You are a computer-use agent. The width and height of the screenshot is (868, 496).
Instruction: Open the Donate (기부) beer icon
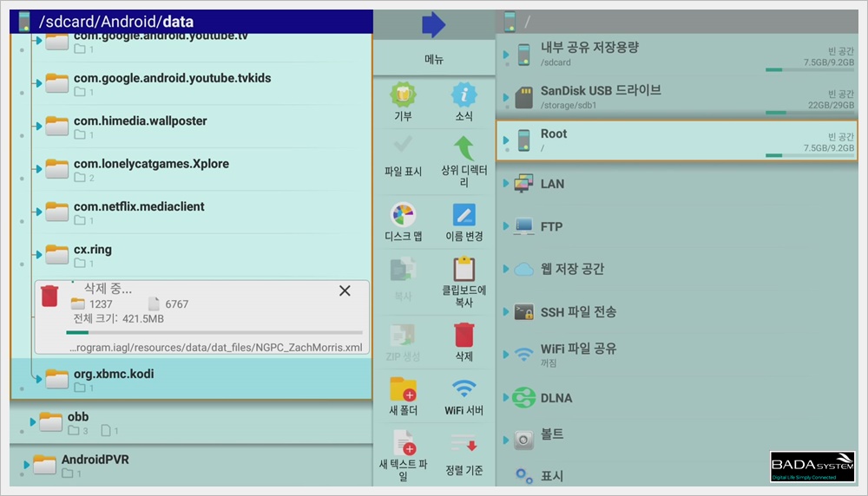403,95
